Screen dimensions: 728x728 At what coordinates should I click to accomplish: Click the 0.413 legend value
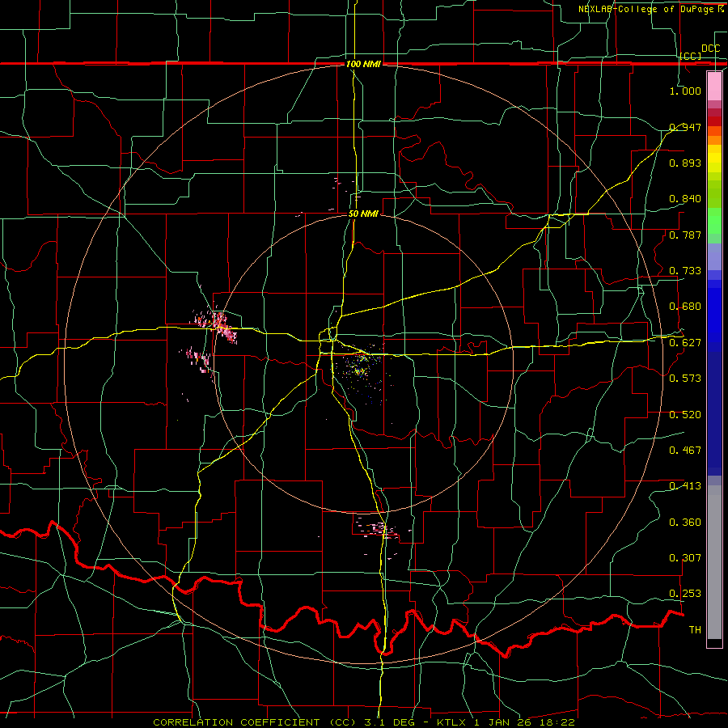(685, 486)
